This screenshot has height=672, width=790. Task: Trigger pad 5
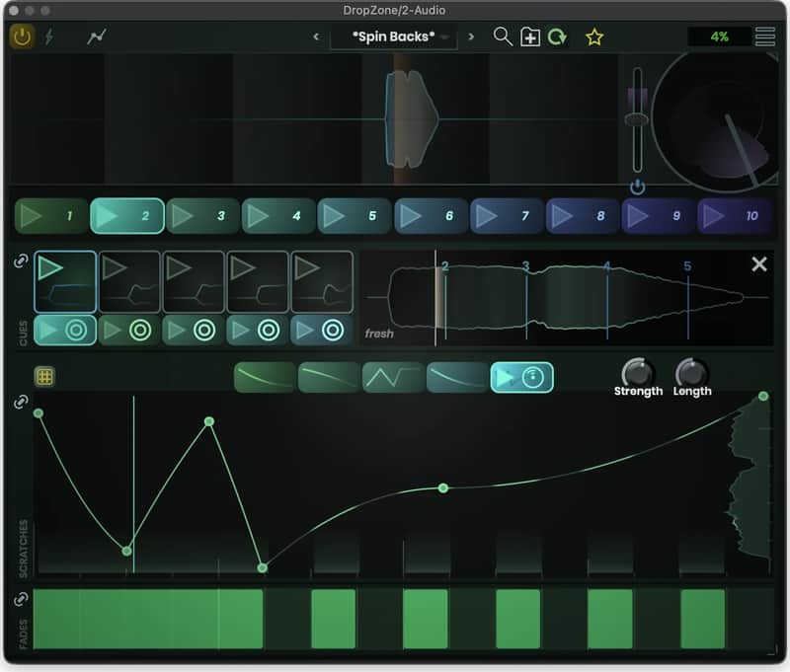point(355,216)
